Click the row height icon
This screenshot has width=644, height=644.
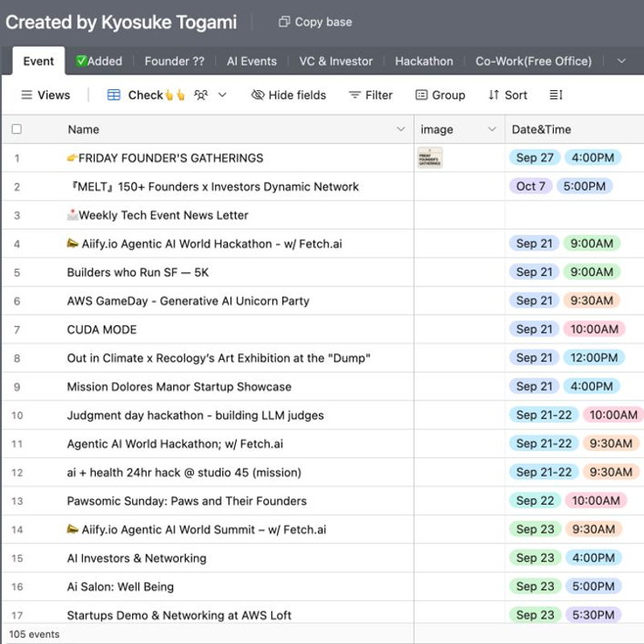(555, 95)
